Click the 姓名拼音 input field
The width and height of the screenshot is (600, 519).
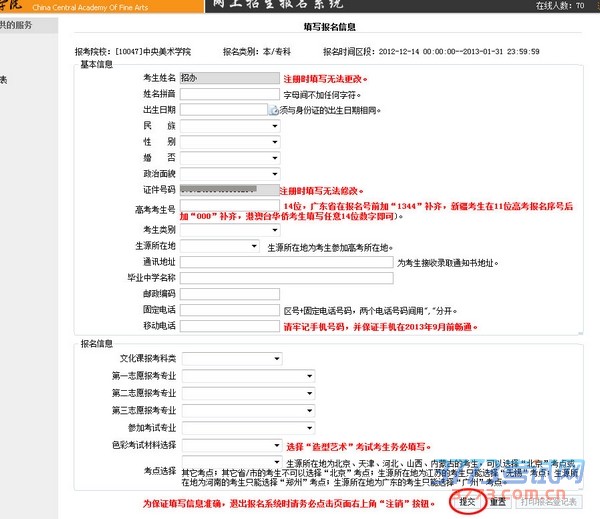pyautogui.click(x=228, y=93)
